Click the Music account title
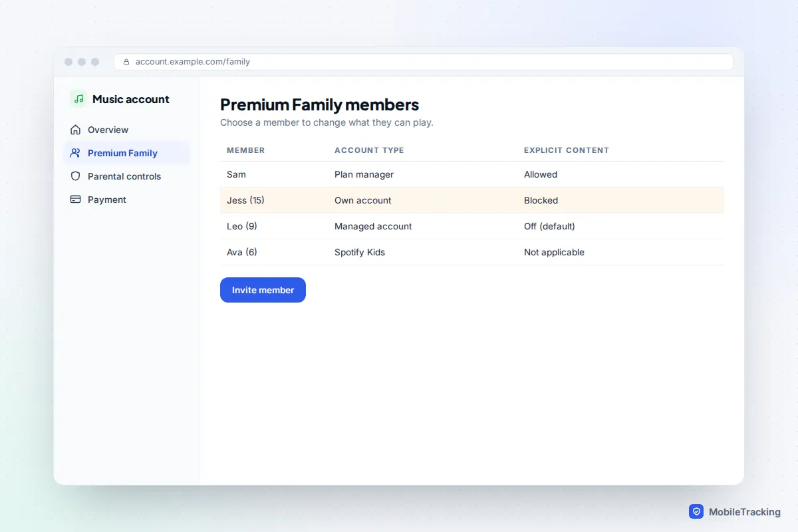Viewport: 798px width, 532px height. coord(131,99)
